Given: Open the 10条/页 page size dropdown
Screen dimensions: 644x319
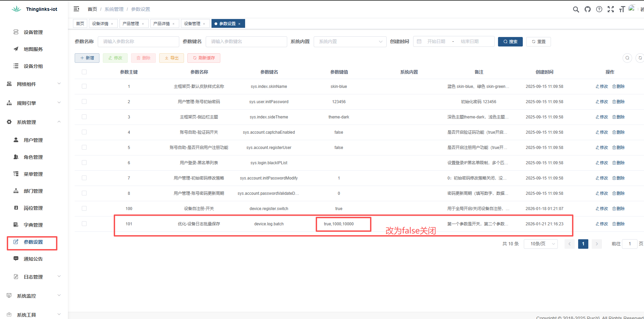Looking at the screenshot, I should click(x=540, y=244).
